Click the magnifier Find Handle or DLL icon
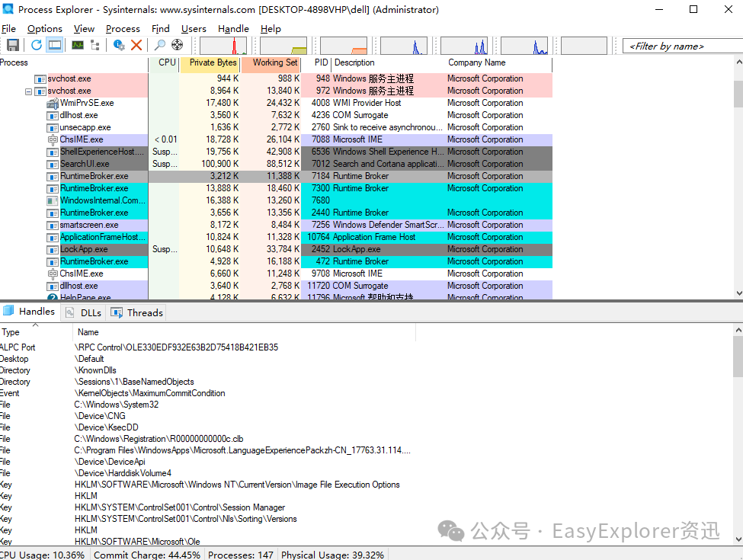This screenshot has height=560, width=743. (160, 45)
